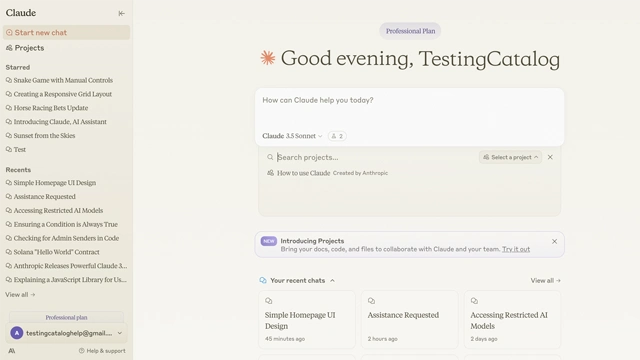Click chat icon on Simple Homepage UI Design card
640x360 pixels.
click(x=269, y=301)
